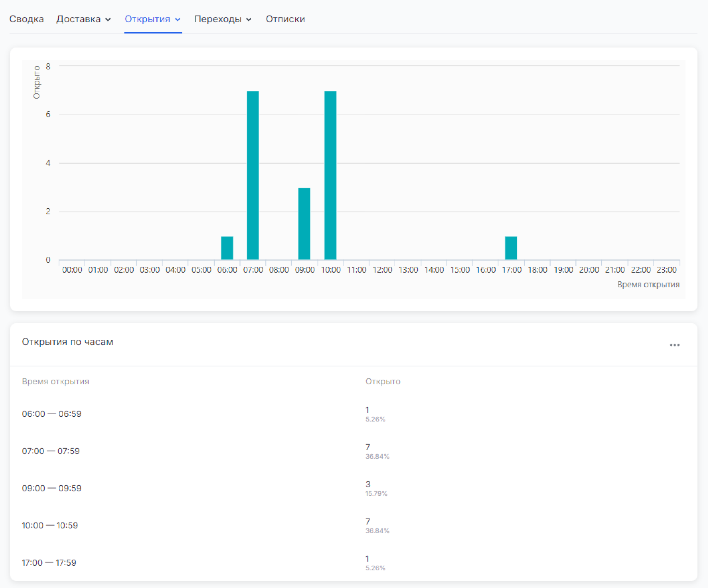
Task: Select the row 06:00 — 06:59
Action: [x=354, y=414]
